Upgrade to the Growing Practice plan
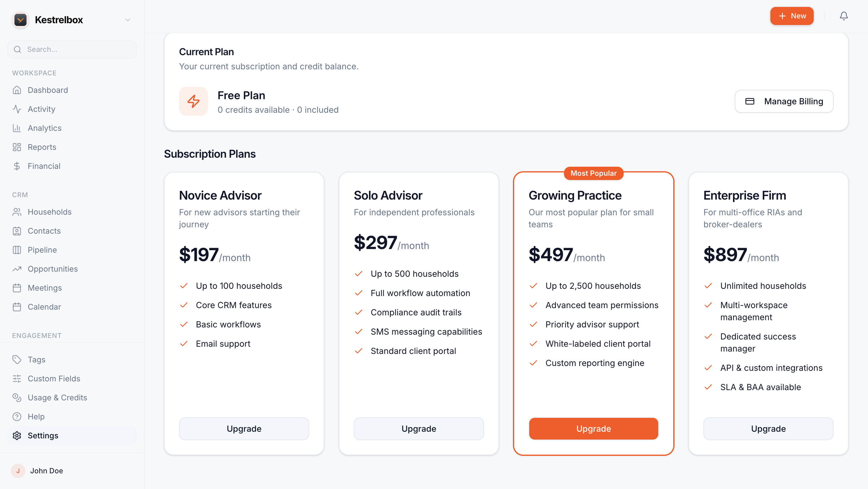868x489 pixels. point(593,428)
